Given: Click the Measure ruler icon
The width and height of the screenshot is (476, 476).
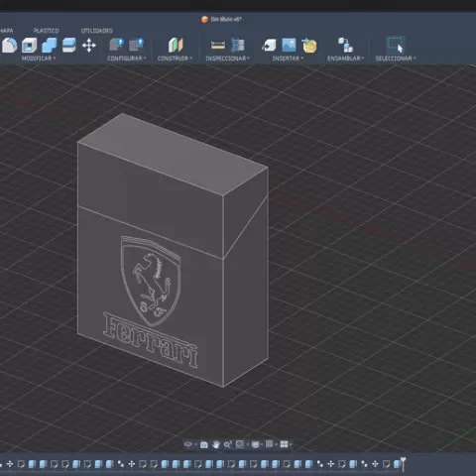Looking at the screenshot, I should (218, 46).
